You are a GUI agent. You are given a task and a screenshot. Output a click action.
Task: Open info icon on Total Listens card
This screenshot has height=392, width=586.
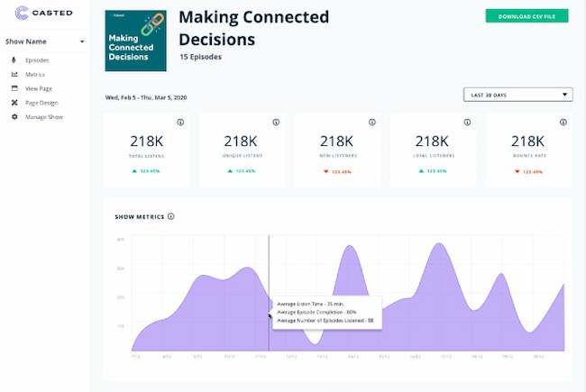tap(180, 123)
